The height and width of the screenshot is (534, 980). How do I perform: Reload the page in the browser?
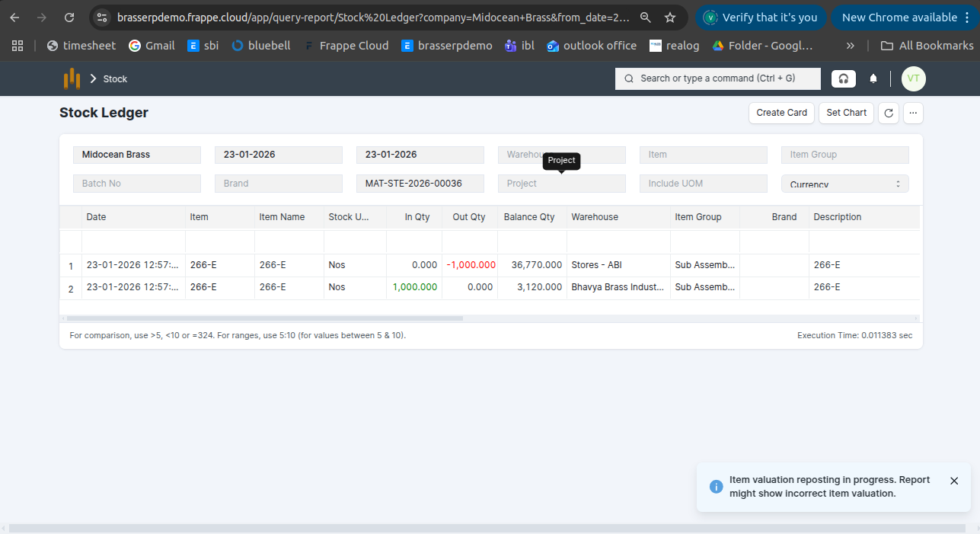(x=69, y=18)
